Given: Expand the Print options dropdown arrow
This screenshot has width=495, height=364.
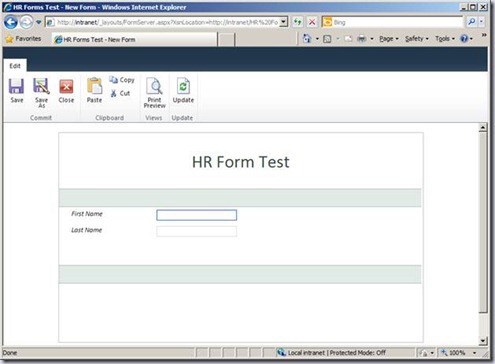Looking at the screenshot, I should tap(372, 39).
